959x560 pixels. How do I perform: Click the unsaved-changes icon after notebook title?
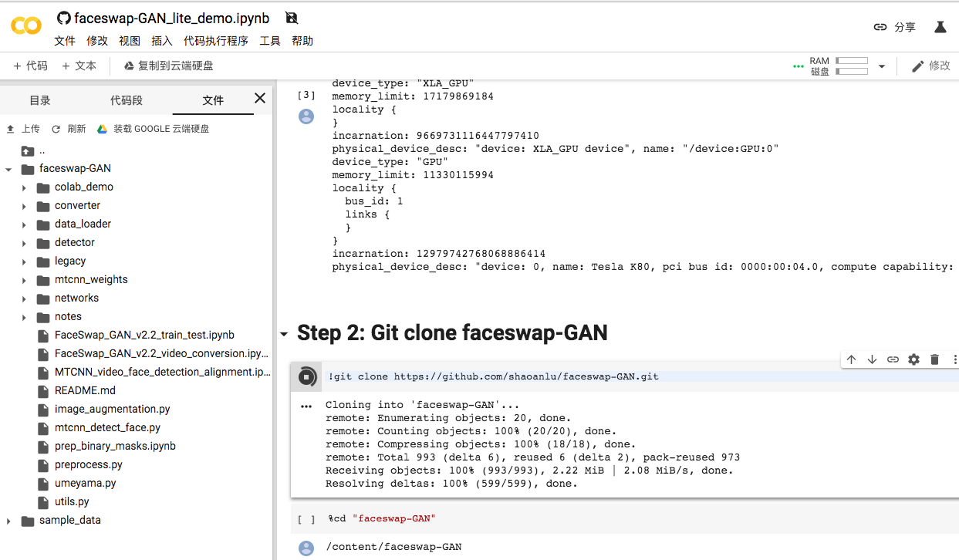[x=291, y=18]
